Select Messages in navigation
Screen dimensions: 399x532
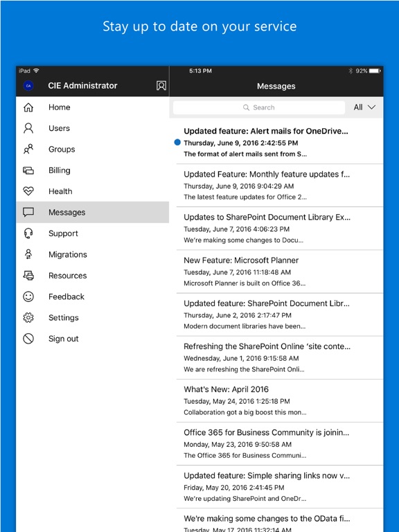pos(92,213)
